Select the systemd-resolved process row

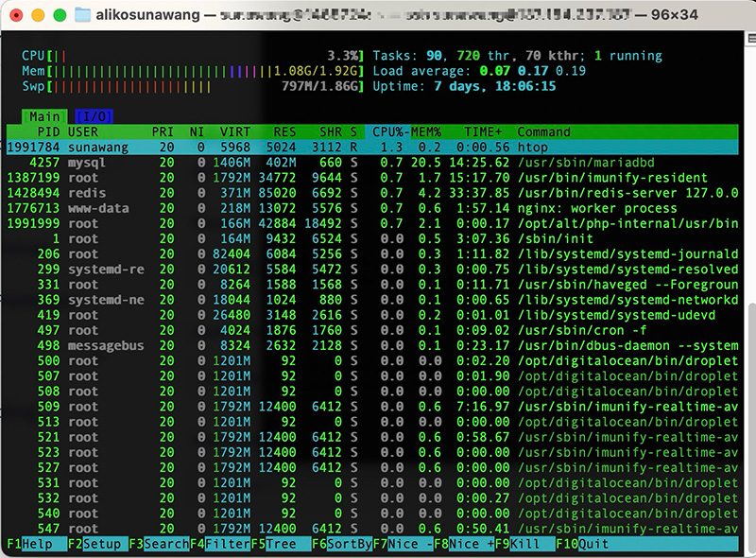click(x=372, y=270)
